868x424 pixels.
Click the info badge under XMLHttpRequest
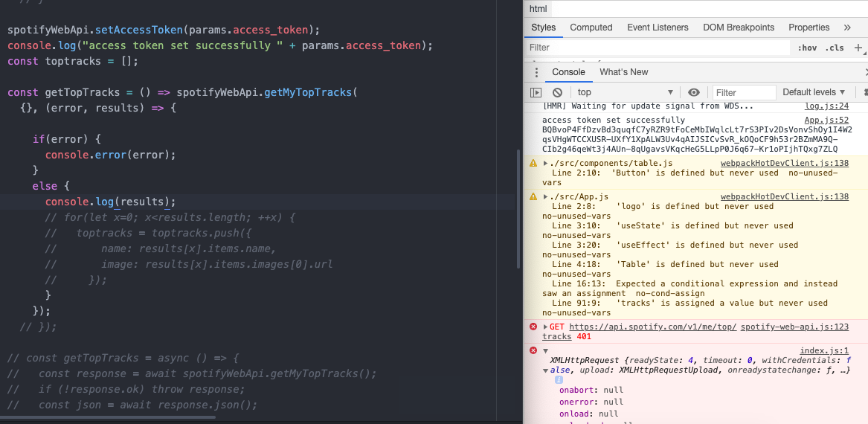[559, 379]
